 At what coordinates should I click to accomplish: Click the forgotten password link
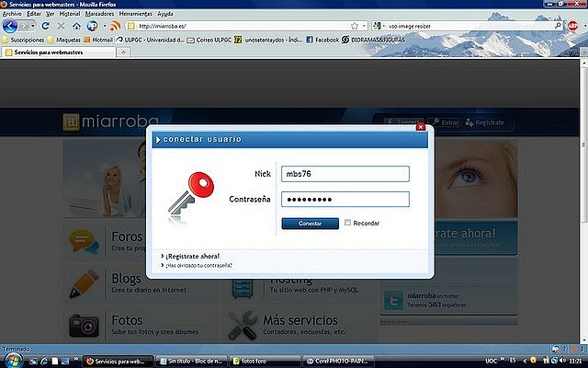pyautogui.click(x=198, y=265)
